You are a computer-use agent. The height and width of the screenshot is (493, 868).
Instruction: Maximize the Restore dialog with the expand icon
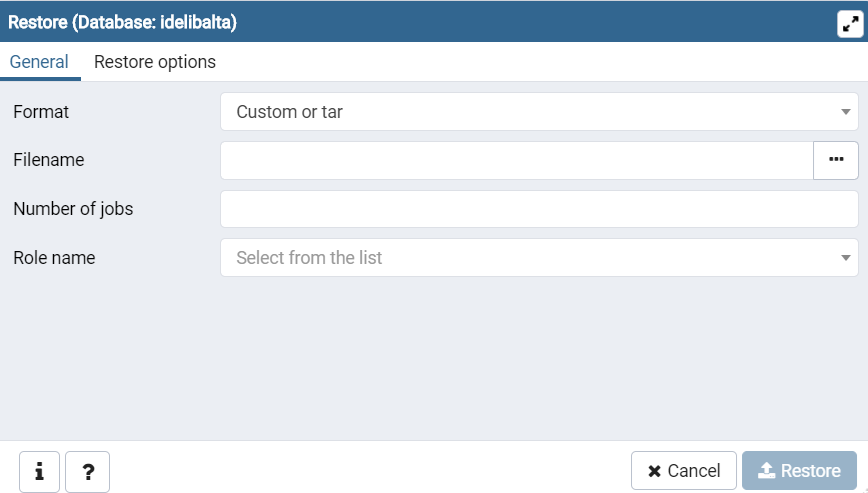coord(849,23)
